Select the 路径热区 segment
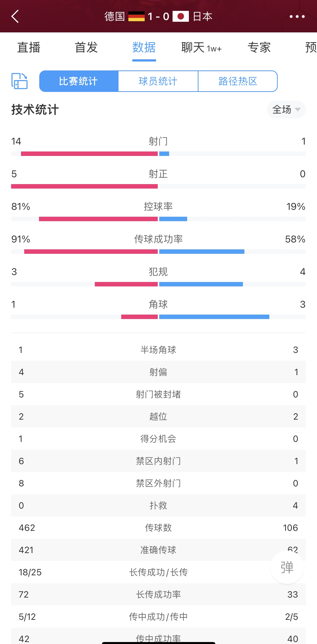 click(238, 81)
